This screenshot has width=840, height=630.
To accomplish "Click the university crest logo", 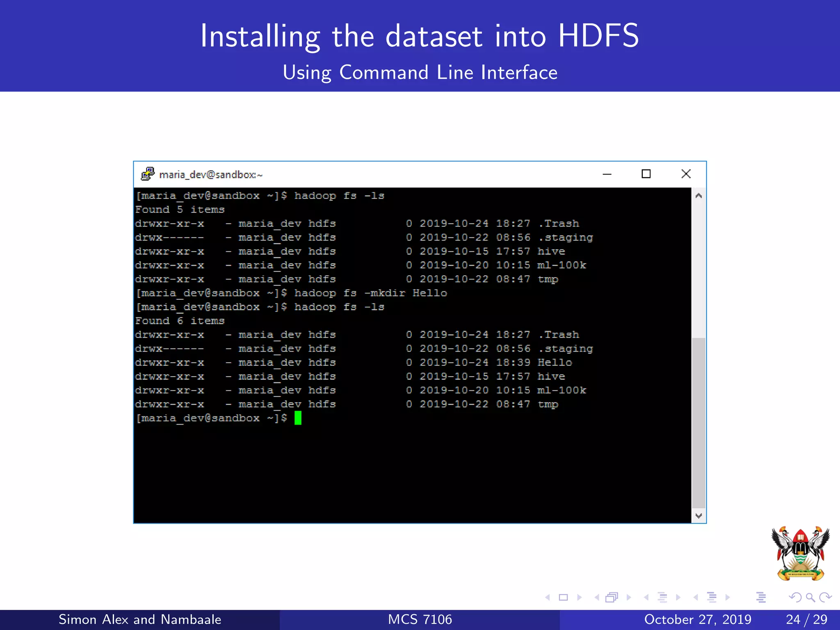I will [x=801, y=553].
